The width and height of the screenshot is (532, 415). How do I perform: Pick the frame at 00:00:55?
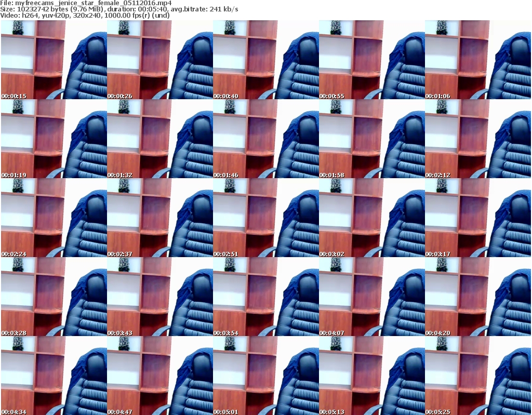click(372, 60)
